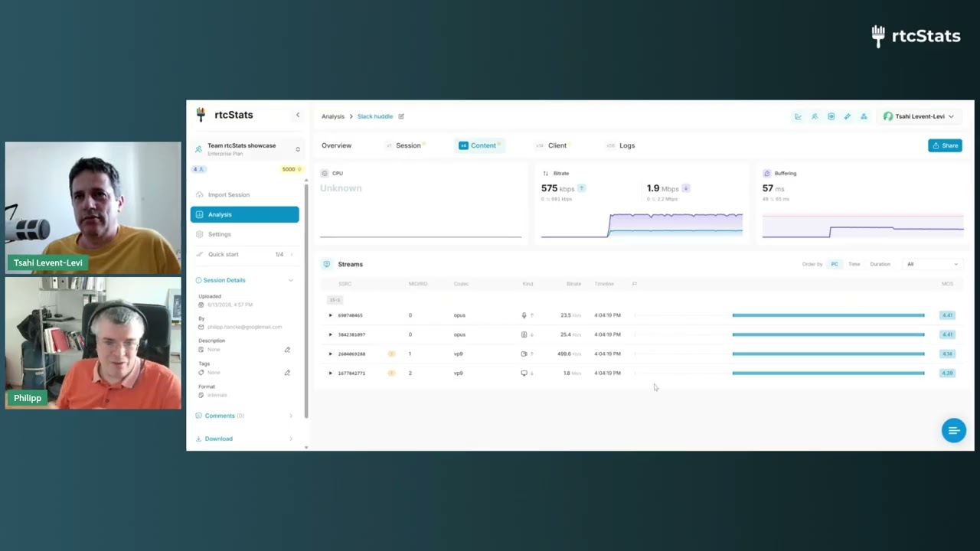The width and height of the screenshot is (980, 551).
Task: Click the camera kind icon for stream 2684069288
Action: click(x=524, y=354)
